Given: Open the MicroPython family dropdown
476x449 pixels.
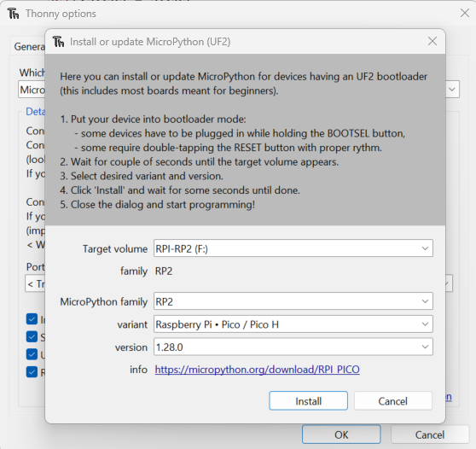Looking at the screenshot, I should pyautogui.click(x=293, y=301).
